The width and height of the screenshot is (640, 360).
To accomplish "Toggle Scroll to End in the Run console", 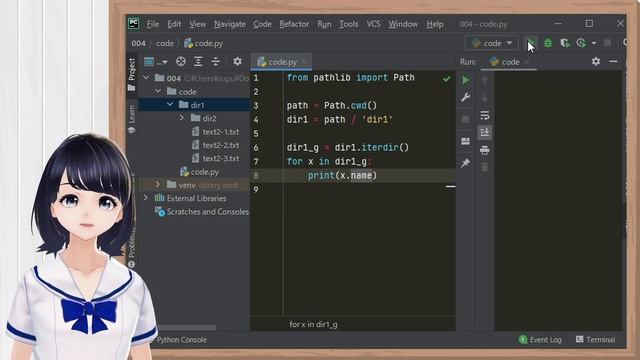I will pos(484,132).
